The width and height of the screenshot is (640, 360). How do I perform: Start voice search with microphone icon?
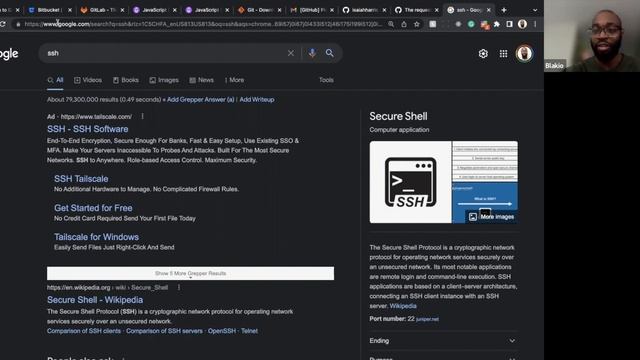tap(312, 53)
